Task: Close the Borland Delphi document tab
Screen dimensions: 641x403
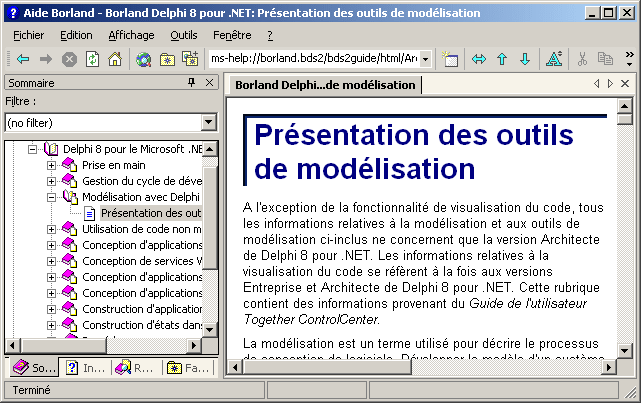Action: (x=625, y=84)
